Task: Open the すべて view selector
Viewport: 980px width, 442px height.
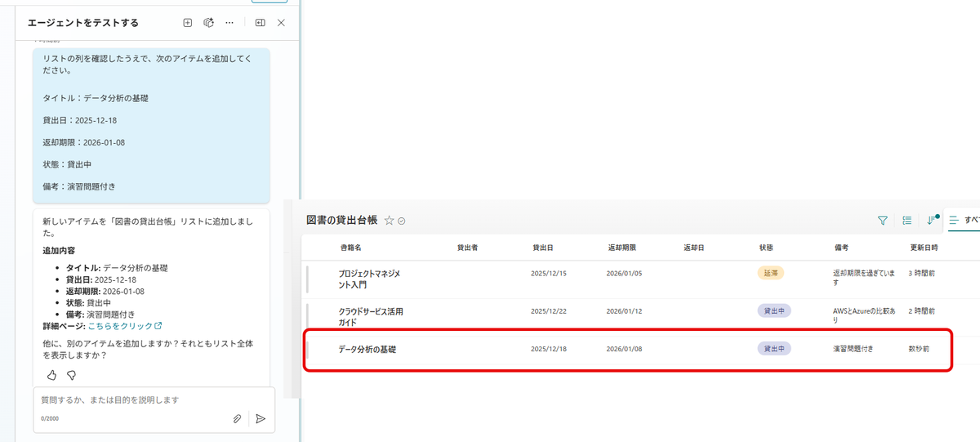Action: coord(965,221)
